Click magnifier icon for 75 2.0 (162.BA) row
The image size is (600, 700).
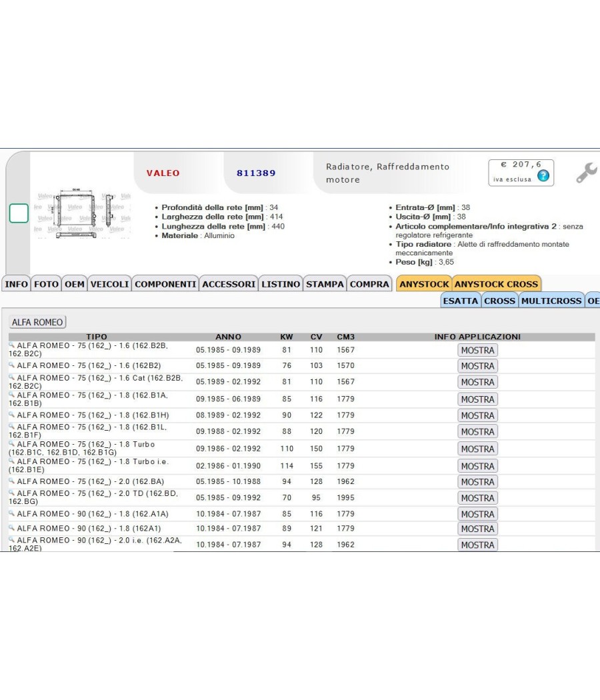pos(11,481)
